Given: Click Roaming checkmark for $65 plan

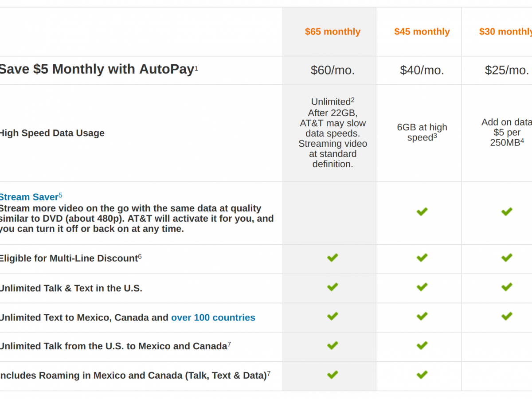Looking at the screenshot, I should coord(332,375).
